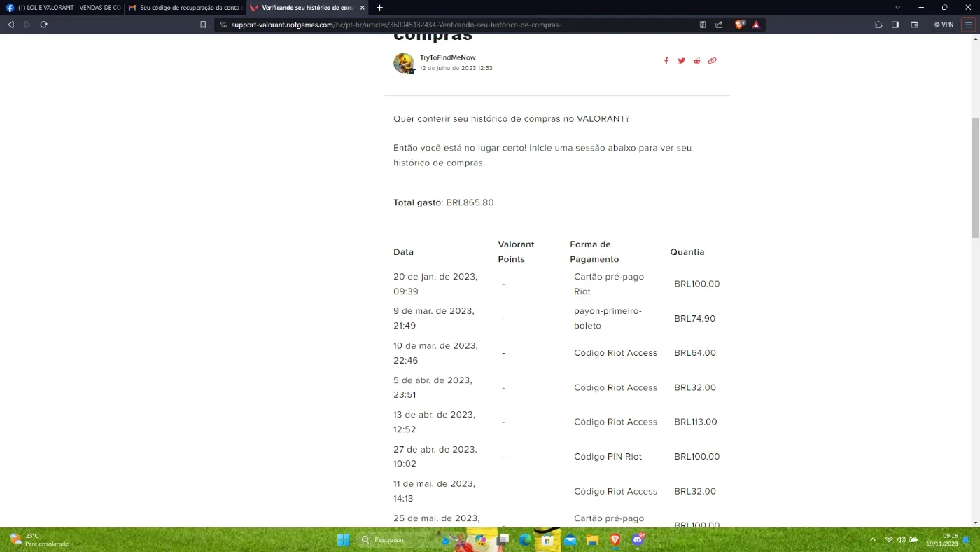
Task: Click the Forma de Pagamento header
Action: click(594, 252)
